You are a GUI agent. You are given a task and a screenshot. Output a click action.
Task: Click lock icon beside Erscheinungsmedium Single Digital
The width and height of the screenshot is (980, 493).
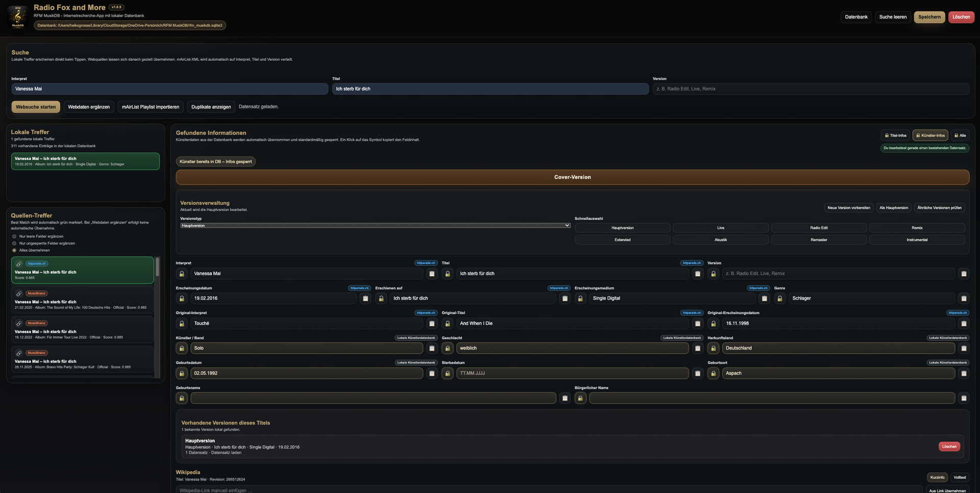[580, 298]
